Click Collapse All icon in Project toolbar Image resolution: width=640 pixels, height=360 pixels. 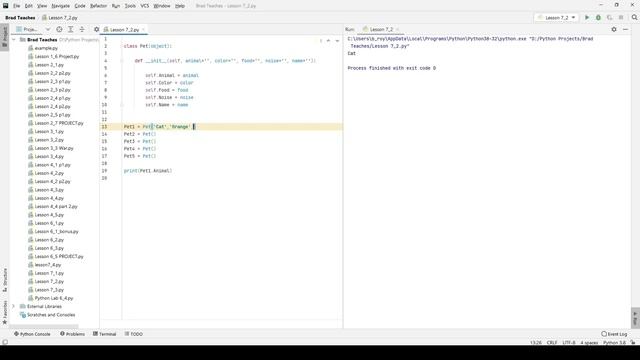click(x=82, y=29)
